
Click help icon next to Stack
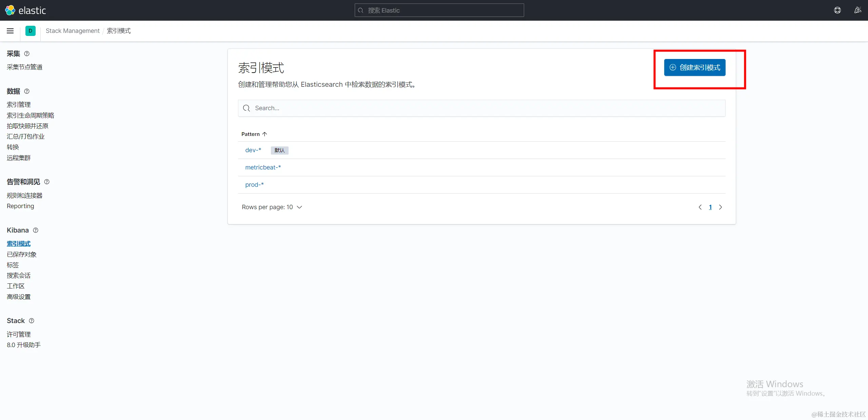click(32, 321)
